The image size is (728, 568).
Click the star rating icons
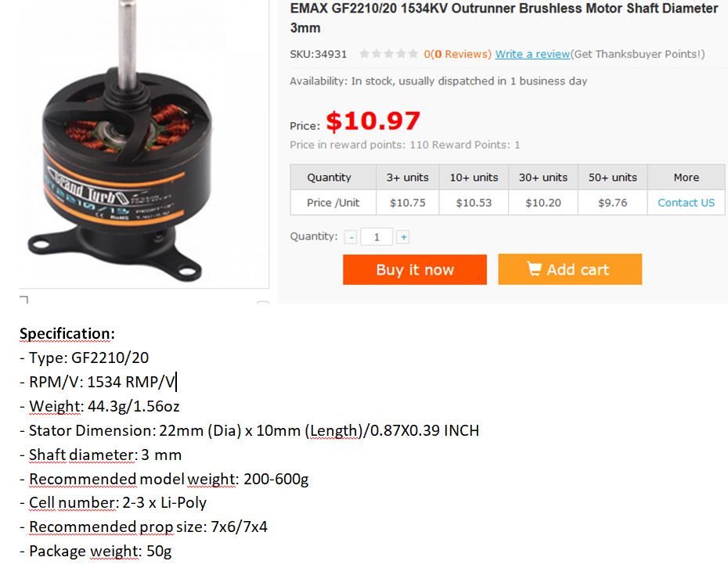388,54
